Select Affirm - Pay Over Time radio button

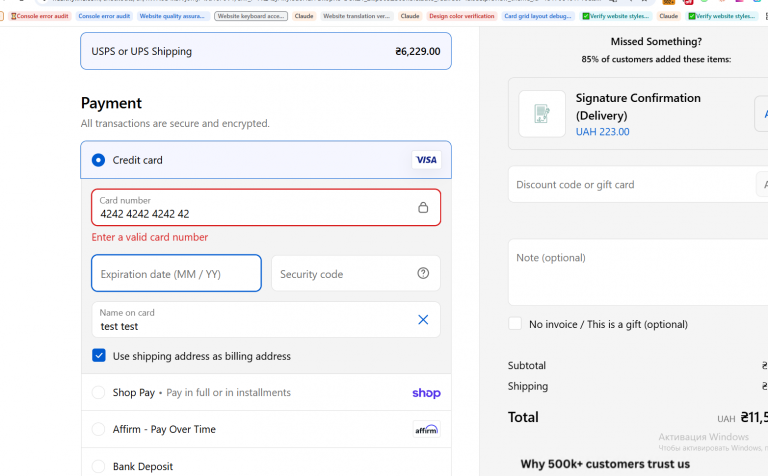coord(98,429)
